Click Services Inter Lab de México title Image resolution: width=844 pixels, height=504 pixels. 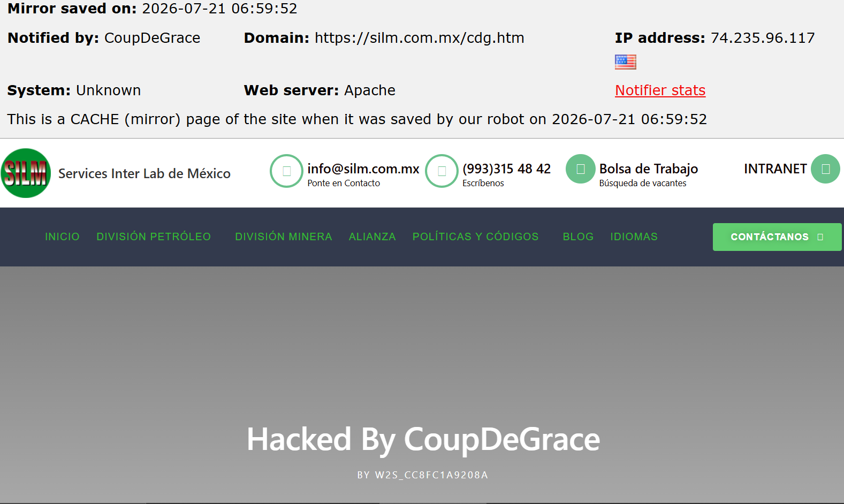click(145, 173)
